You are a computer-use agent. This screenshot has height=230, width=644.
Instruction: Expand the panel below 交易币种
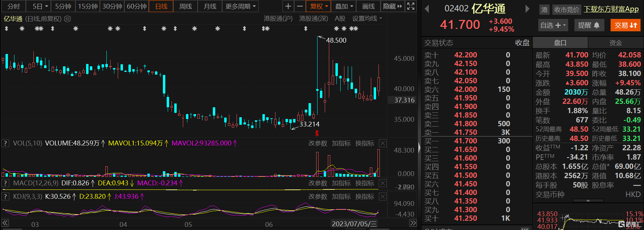click(x=588, y=200)
